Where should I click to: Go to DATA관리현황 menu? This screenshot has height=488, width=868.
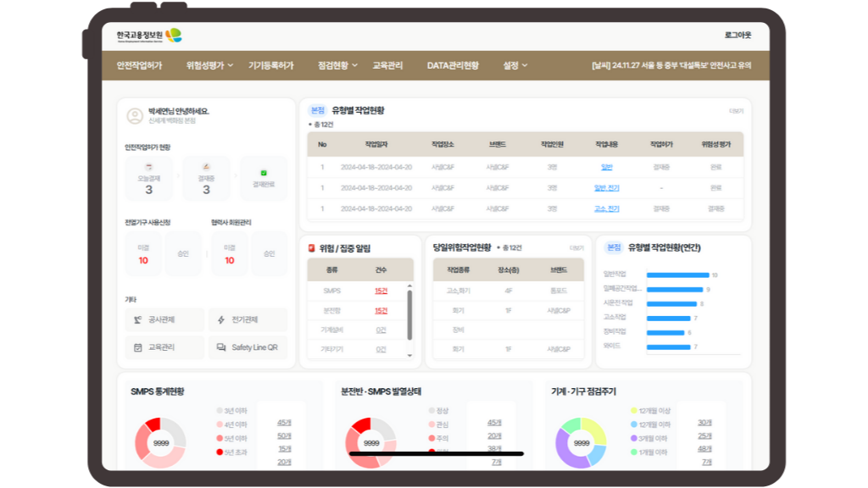click(453, 65)
